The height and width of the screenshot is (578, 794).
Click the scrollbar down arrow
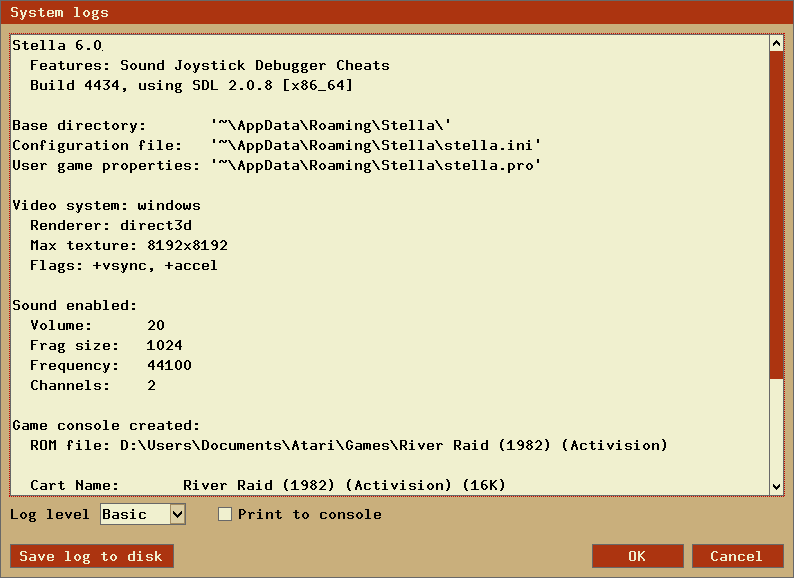pyautogui.click(x=776, y=487)
